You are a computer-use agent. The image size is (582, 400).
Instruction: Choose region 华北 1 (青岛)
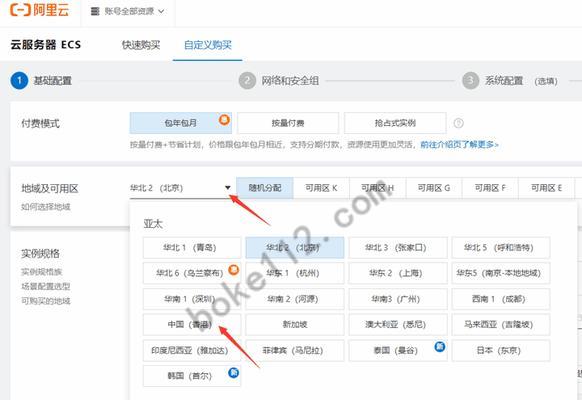point(192,248)
